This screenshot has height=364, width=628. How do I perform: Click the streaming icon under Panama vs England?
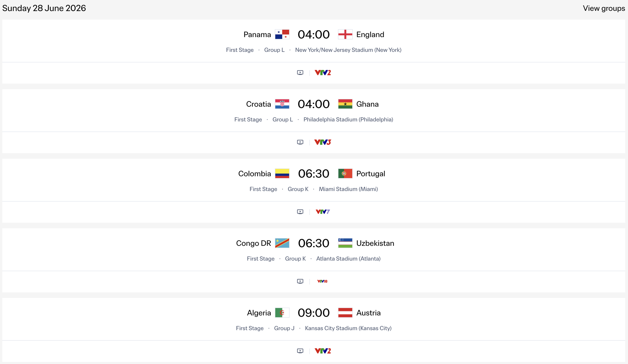pos(300,73)
